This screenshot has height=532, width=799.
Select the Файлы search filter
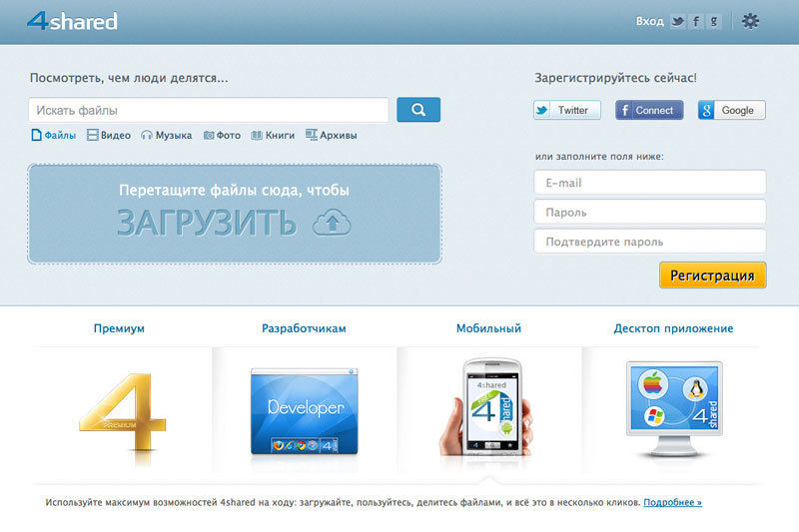pos(54,135)
